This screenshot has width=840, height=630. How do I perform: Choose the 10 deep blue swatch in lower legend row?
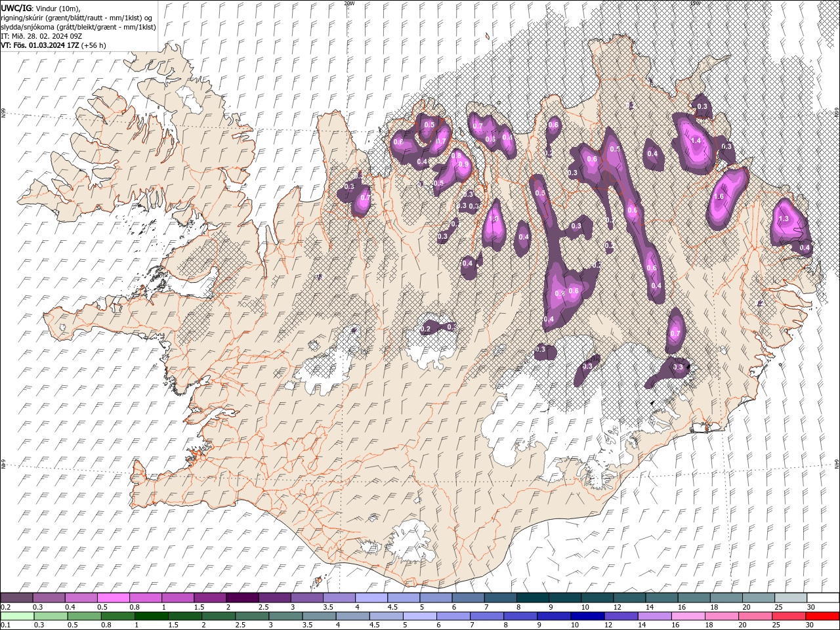[587, 616]
